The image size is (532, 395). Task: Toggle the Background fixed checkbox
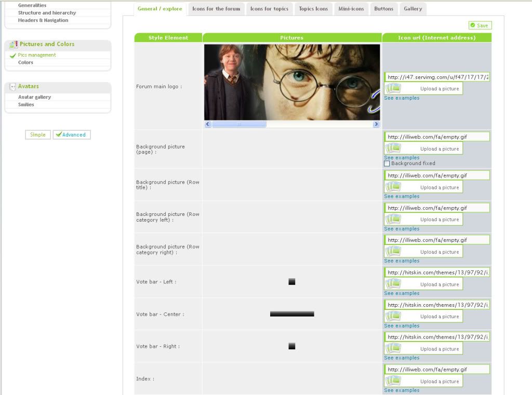[x=387, y=164]
